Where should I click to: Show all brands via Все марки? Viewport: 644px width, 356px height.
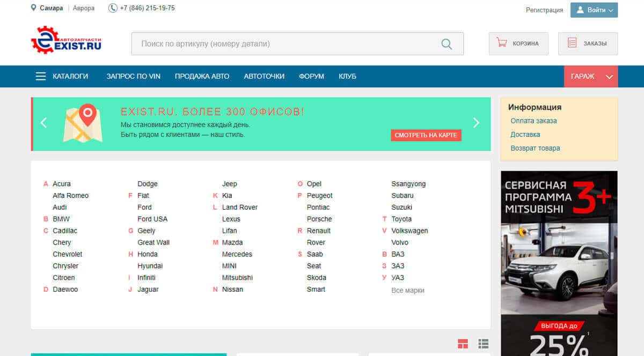pyautogui.click(x=407, y=290)
